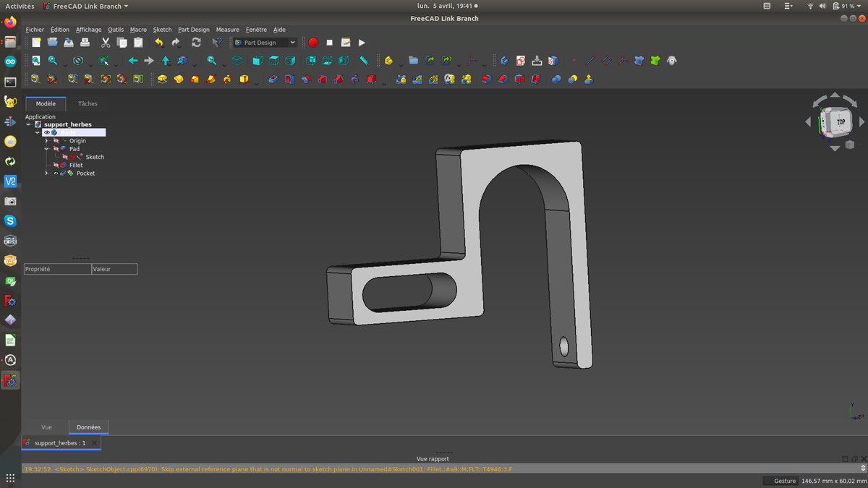Click the go up tree arrow icon

click(166, 61)
